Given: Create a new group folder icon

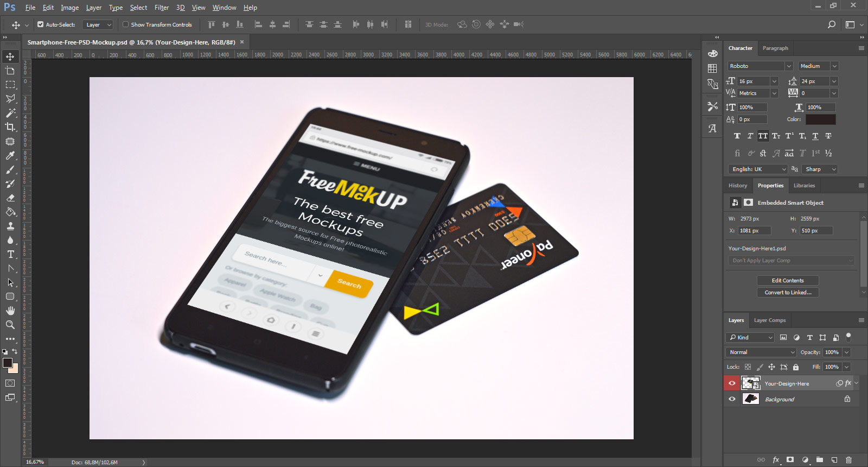Looking at the screenshot, I should [x=820, y=459].
